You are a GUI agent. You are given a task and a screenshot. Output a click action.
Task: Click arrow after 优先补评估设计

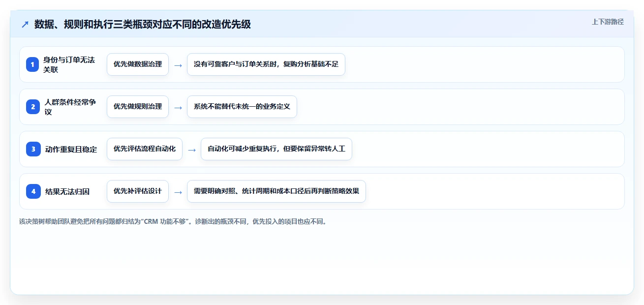click(178, 192)
